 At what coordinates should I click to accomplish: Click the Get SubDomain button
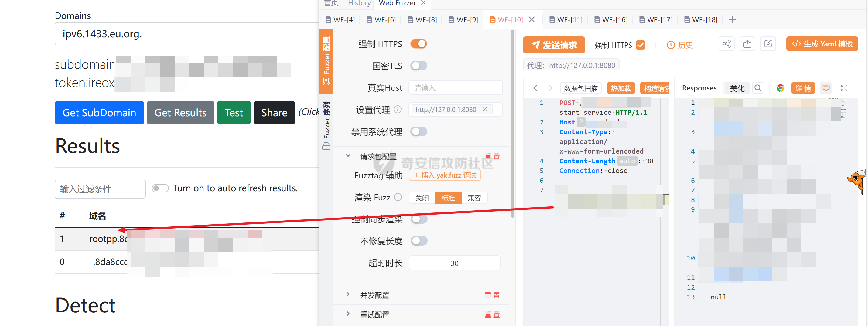point(99,113)
